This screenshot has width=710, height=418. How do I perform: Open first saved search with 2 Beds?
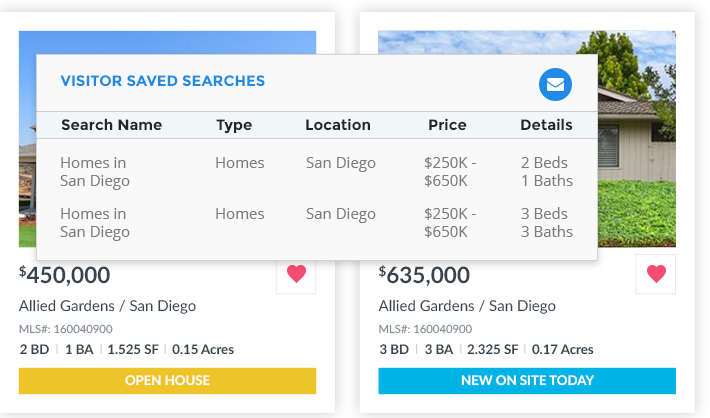tap(317, 172)
